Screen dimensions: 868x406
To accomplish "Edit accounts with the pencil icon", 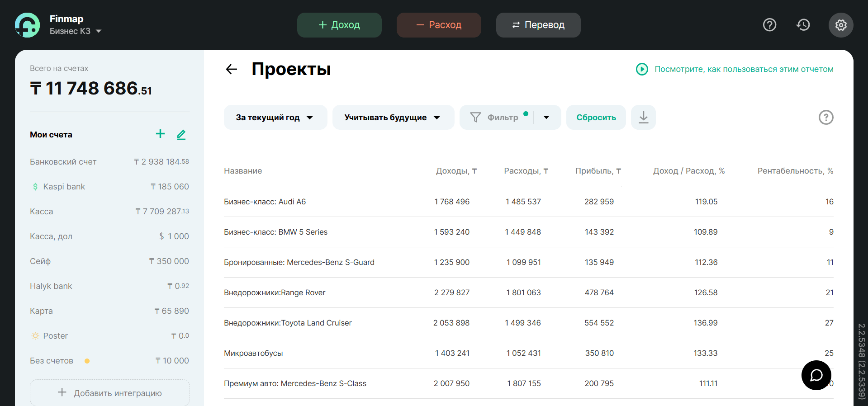I will [x=181, y=134].
